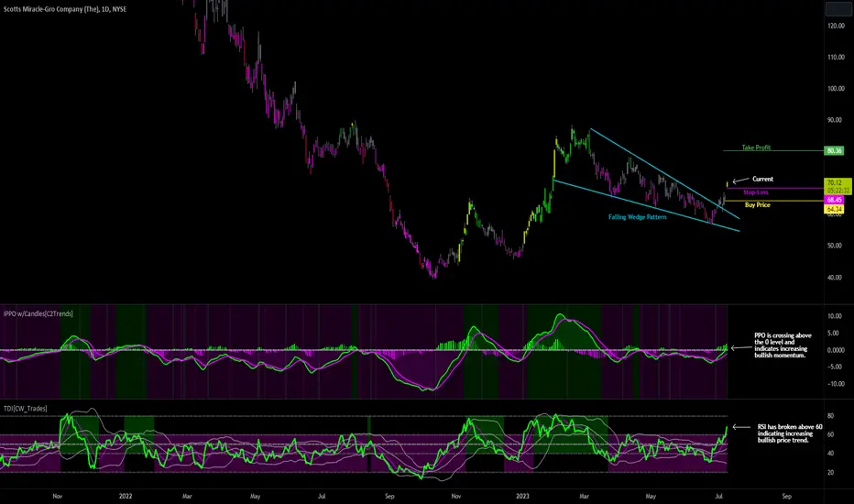This screenshot has height=504, width=854.
Task: Click the 40.00 price axis label
Action: 835,278
